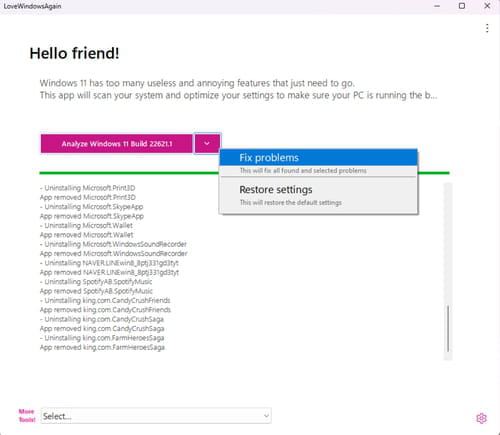Close the LoveWindowsAgain window
The image size is (500, 435).
click(x=487, y=6)
